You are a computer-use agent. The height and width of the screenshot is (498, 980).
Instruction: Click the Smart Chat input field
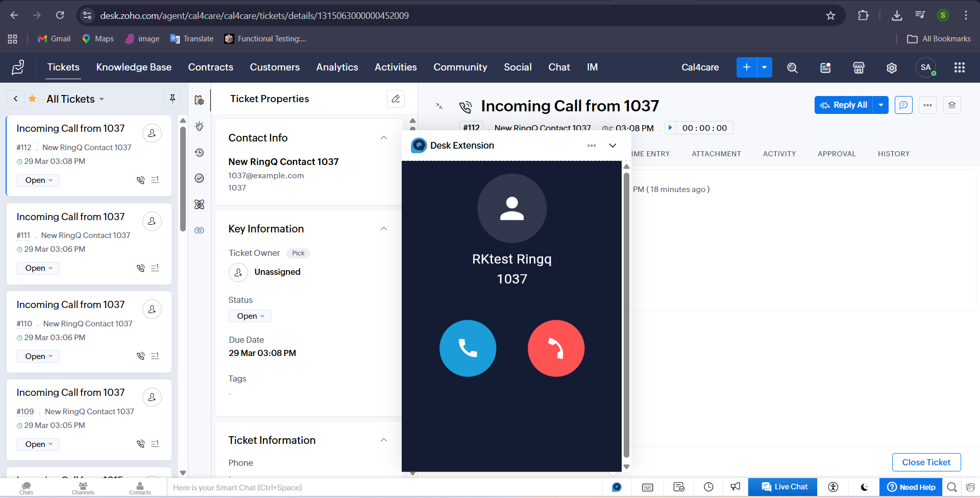(383, 487)
